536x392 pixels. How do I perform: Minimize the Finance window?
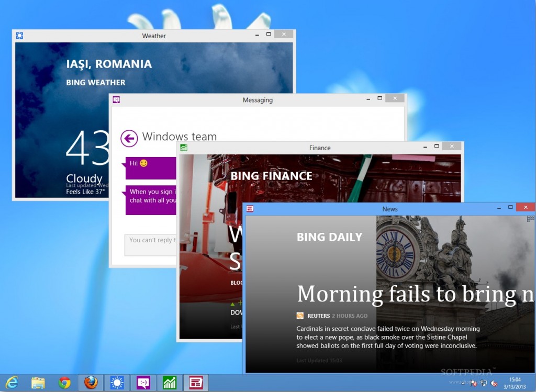(425, 146)
